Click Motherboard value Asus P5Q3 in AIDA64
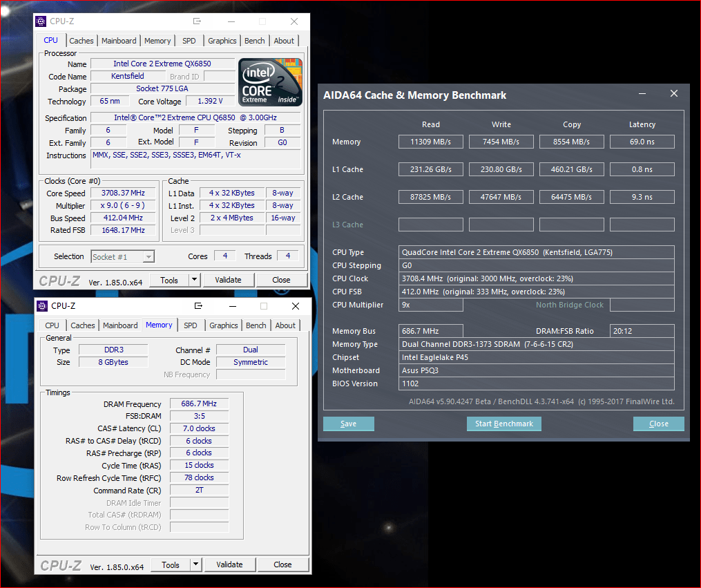 536,370
